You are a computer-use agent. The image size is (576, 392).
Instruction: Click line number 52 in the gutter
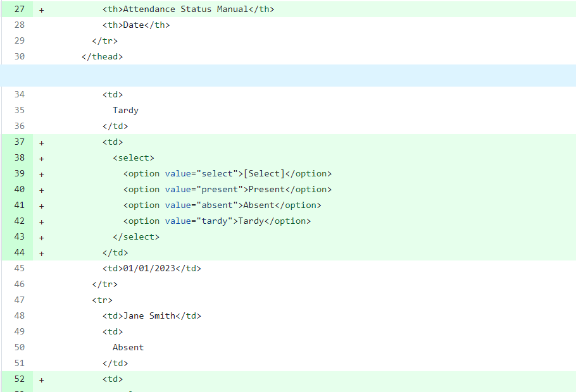(20, 379)
